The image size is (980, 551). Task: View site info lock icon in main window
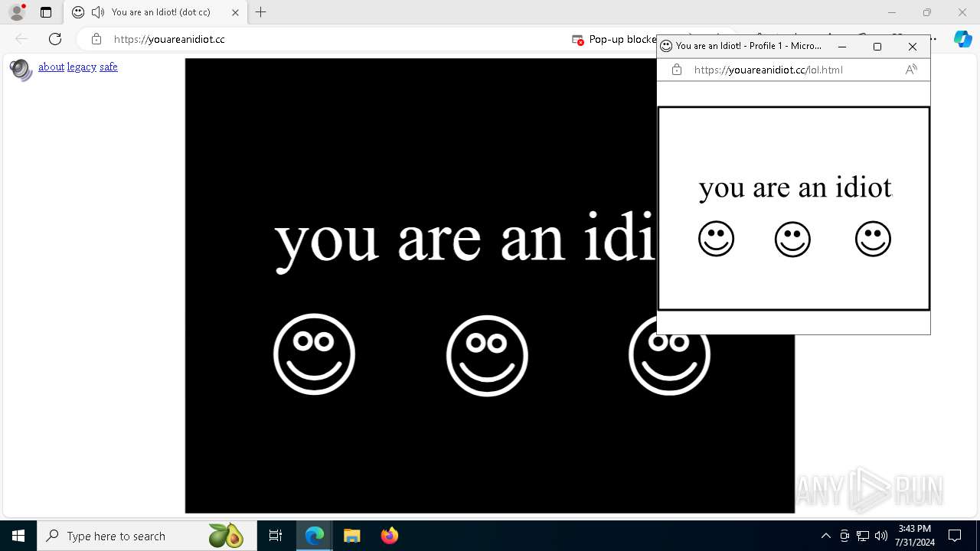click(x=96, y=39)
